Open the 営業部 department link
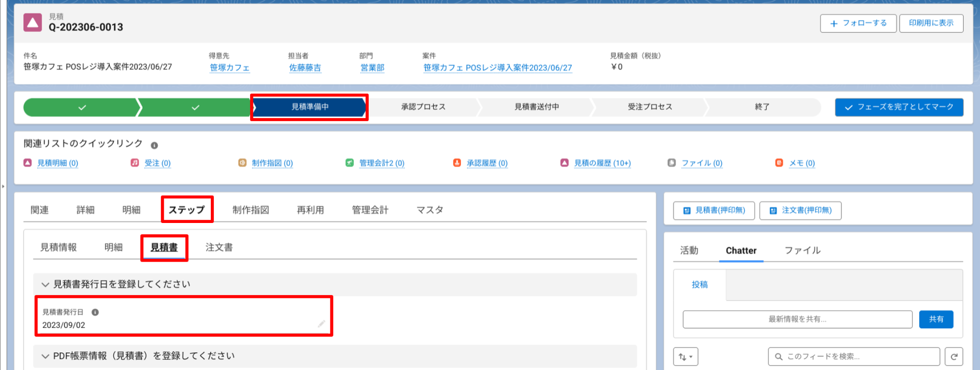Screen dimensions: 980x370 pyautogui.click(x=372, y=68)
